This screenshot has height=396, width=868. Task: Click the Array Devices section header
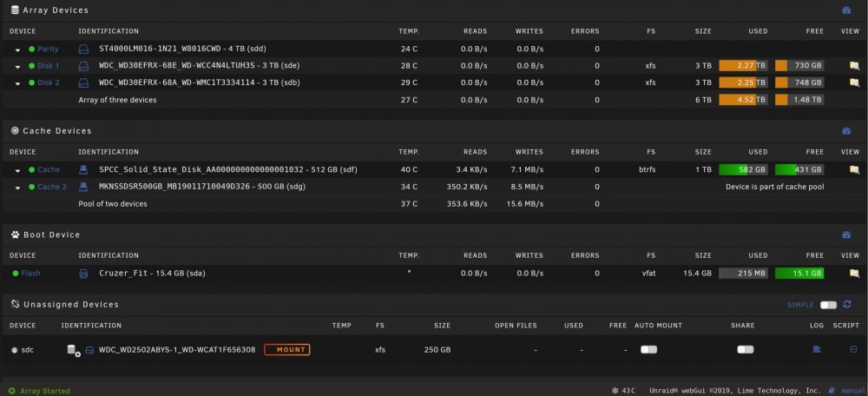56,10
